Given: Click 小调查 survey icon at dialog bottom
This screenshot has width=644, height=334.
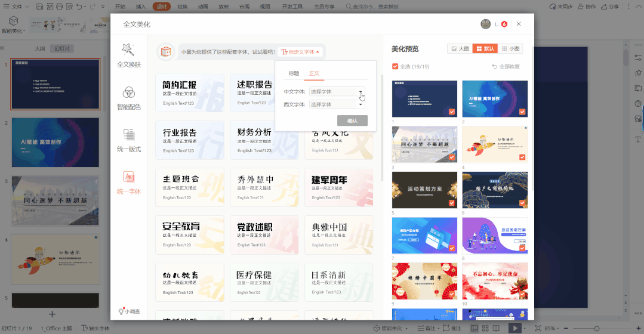Looking at the screenshot, I should click(x=129, y=311).
